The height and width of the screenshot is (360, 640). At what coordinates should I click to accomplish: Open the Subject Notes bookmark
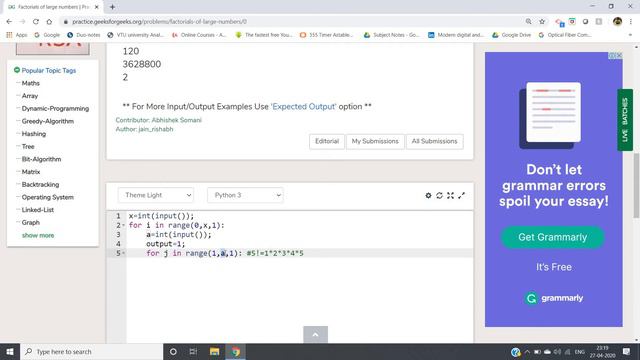coord(391,35)
